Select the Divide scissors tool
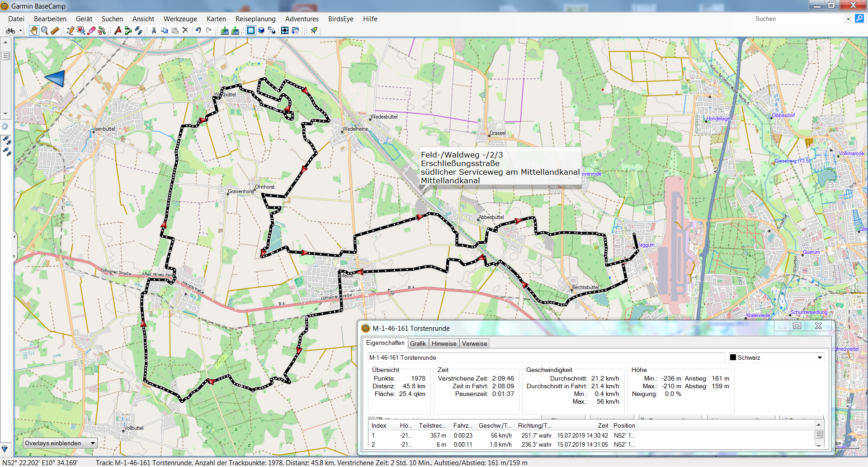The width and height of the screenshot is (868, 467). tap(102, 30)
